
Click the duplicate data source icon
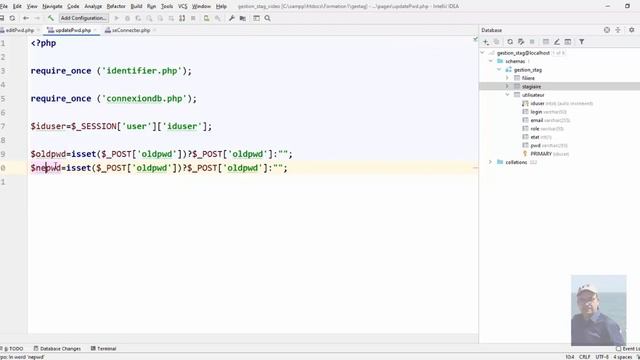coord(496,42)
